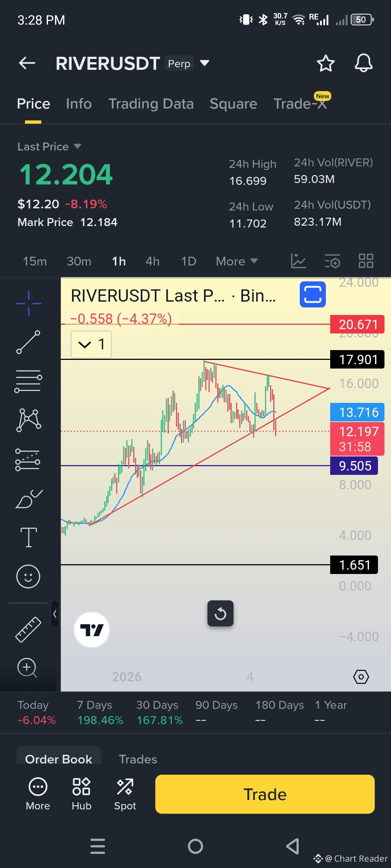Select the 1D timeframe
The width and height of the screenshot is (391, 868).
[189, 261]
